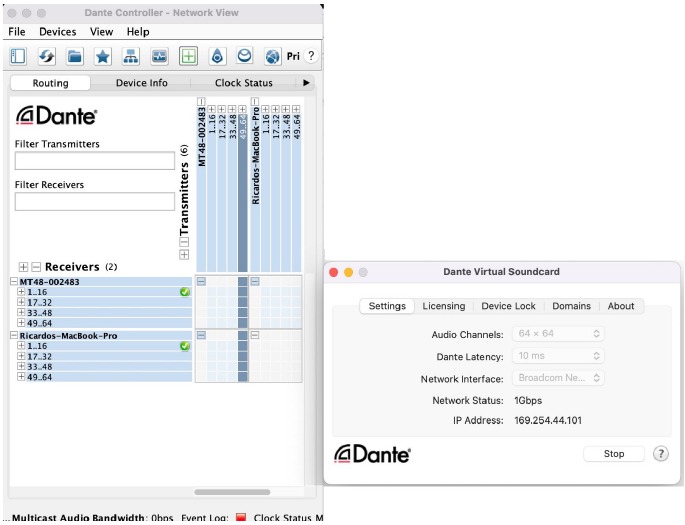Image resolution: width=685 pixels, height=525 pixels.
Task: Open the Device Lock tab in Virtual Soundcard
Action: click(509, 306)
